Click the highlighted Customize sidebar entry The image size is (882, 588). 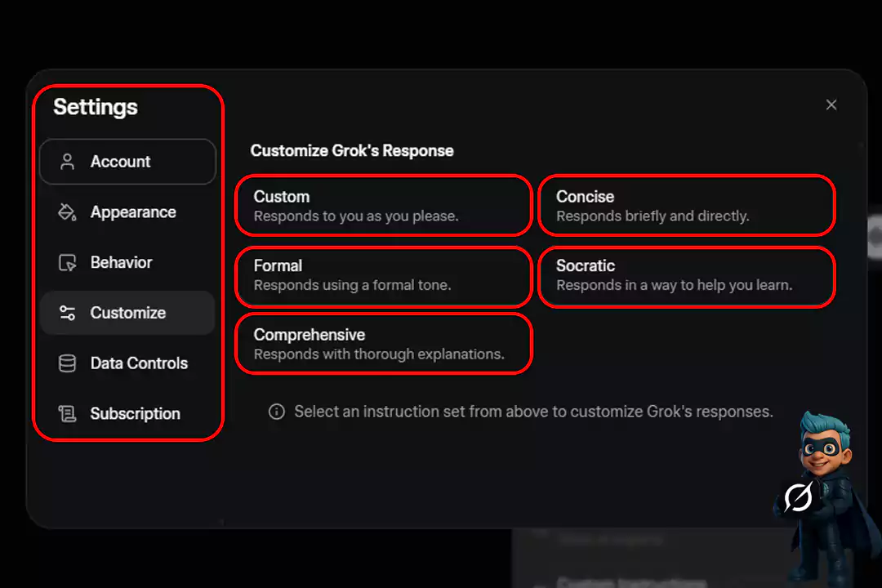(x=127, y=313)
